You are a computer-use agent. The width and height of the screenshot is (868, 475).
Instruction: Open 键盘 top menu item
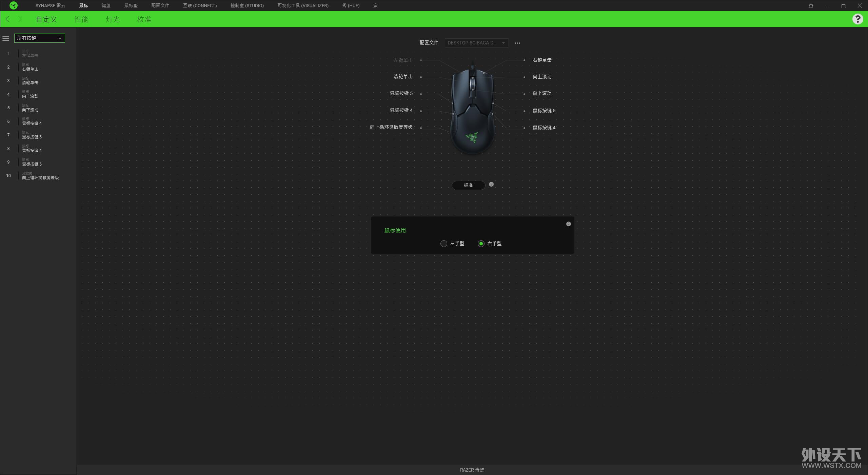click(x=106, y=5)
